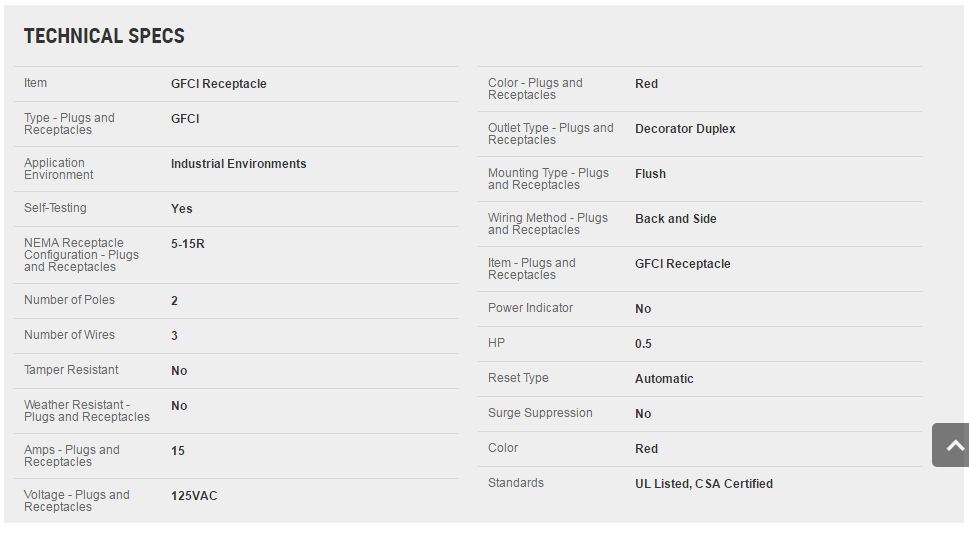Image resolution: width=969 pixels, height=535 pixels.
Task: Click the TECHNICAL SPECS heading
Action: point(104,36)
